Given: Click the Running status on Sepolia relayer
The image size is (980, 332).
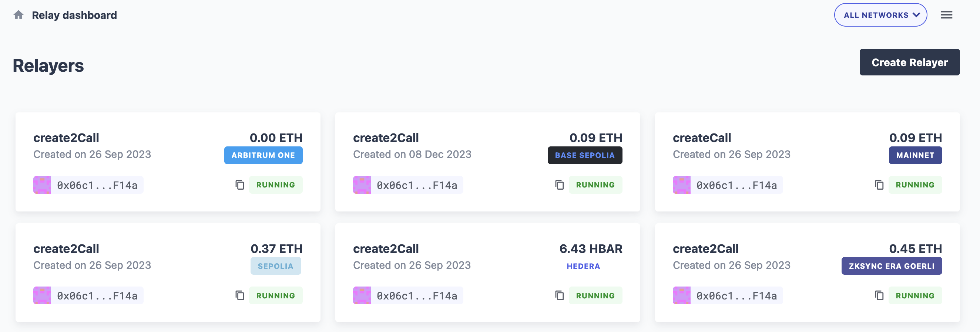Looking at the screenshot, I should click(275, 295).
